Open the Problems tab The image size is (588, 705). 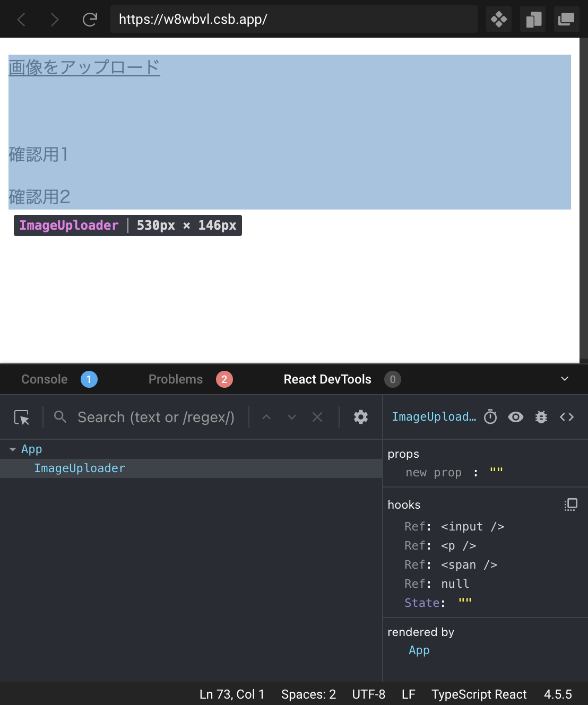(x=176, y=379)
